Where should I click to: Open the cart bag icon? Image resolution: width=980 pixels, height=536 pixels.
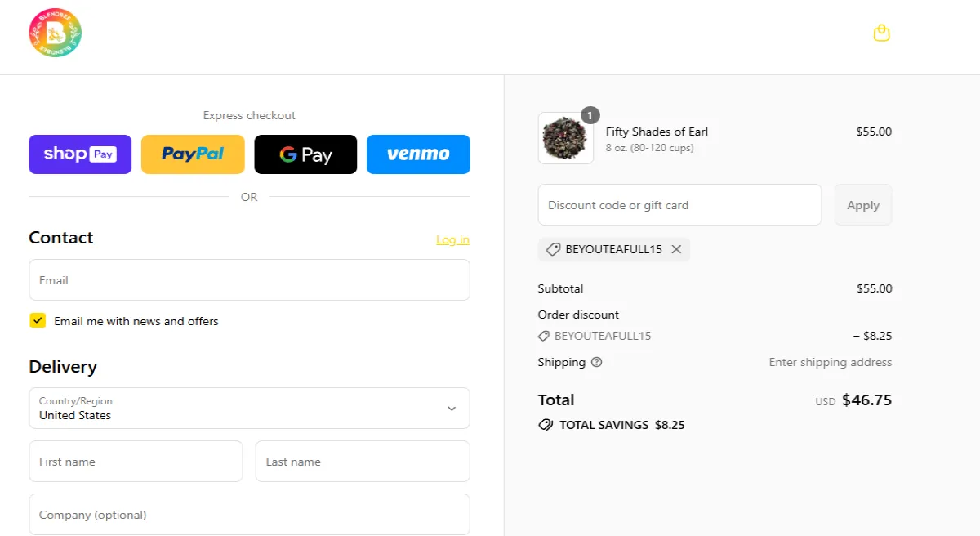tap(881, 33)
